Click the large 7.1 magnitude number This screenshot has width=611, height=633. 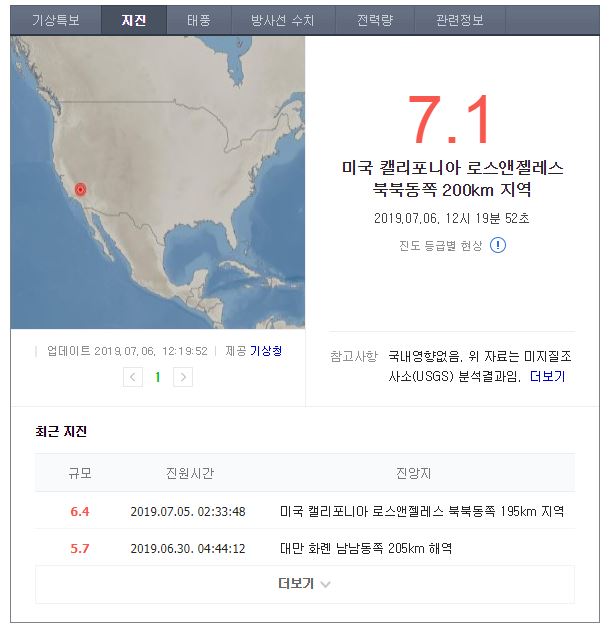click(x=449, y=119)
